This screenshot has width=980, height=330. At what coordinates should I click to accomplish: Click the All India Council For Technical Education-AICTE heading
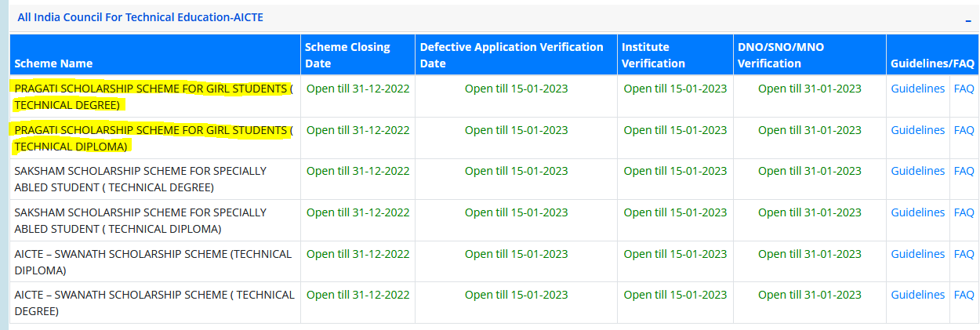[x=140, y=17]
